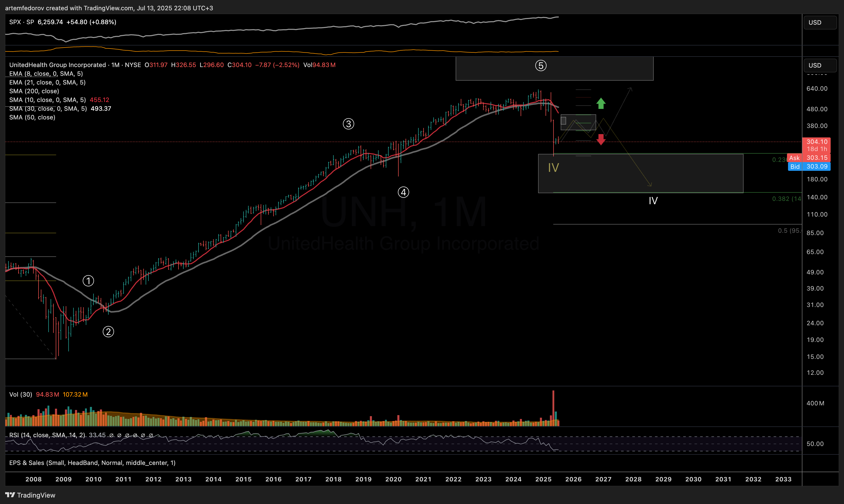This screenshot has height=504, width=844.
Task: Click the TradingView logo at bottom left
Action: [x=30, y=495]
